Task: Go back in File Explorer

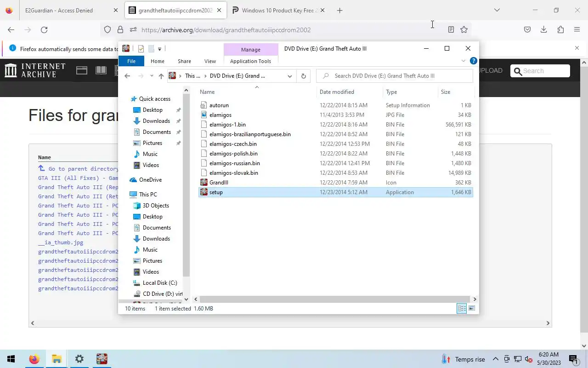Action: coord(127,76)
